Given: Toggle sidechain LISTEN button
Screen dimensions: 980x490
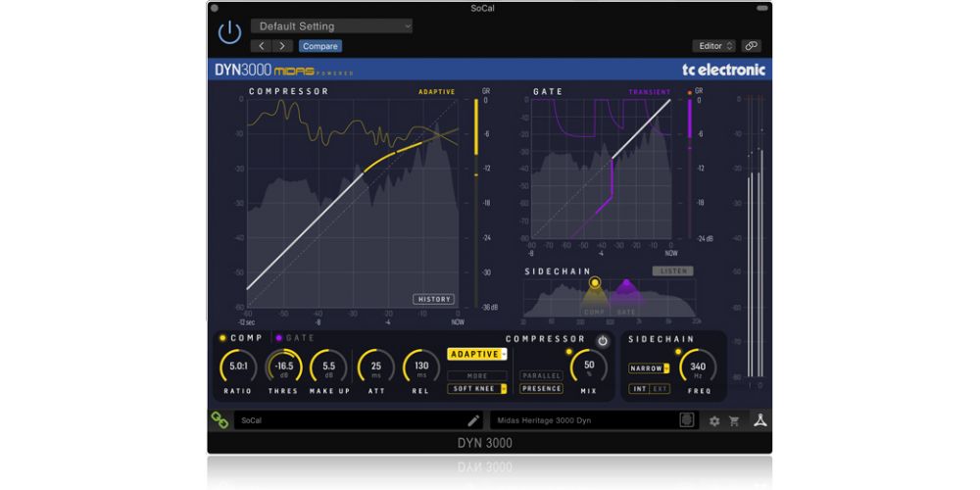Looking at the screenshot, I should (673, 271).
